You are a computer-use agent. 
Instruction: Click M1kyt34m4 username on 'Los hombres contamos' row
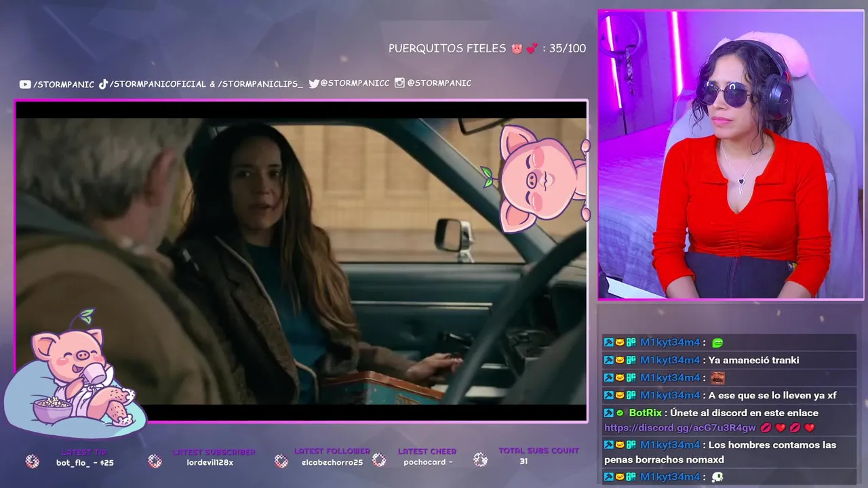pos(670,445)
